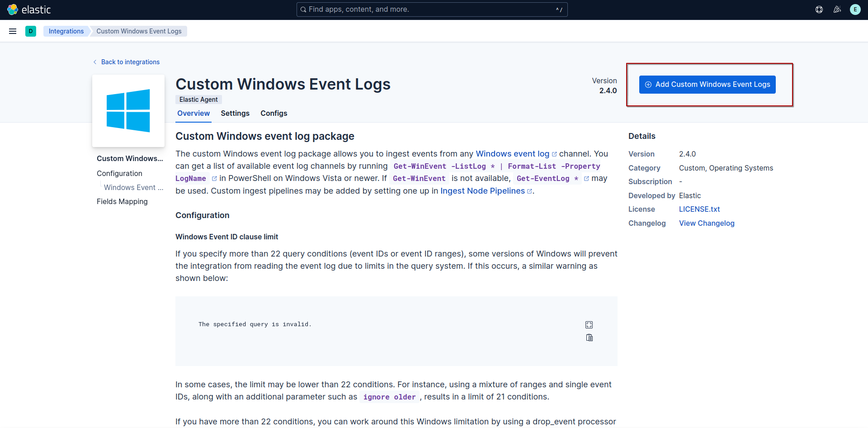Click the Details heading

point(642,136)
